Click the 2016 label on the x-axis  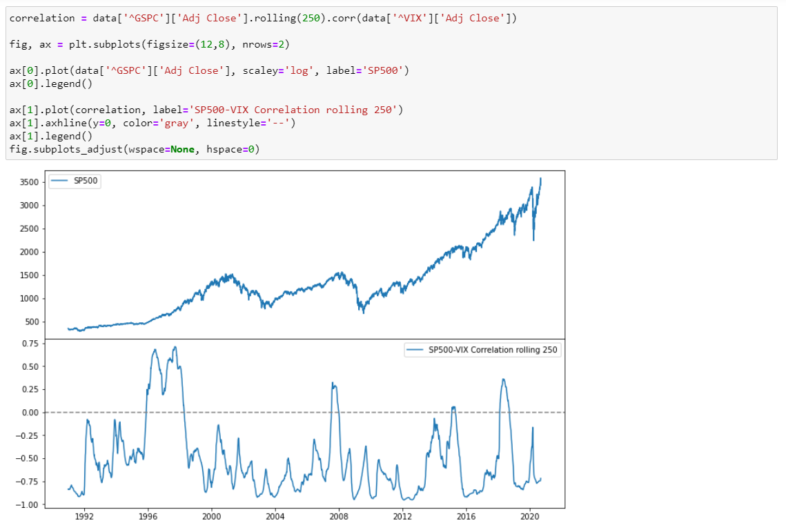466,516
